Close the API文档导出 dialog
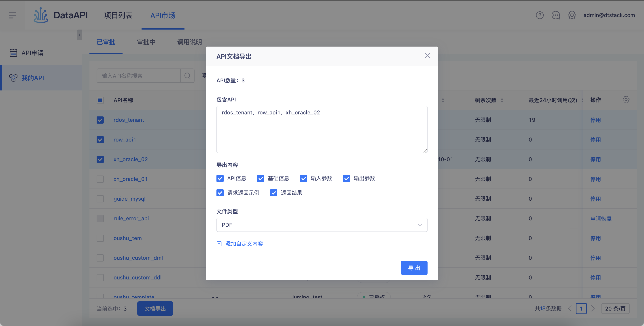The image size is (644, 326). coord(428,56)
